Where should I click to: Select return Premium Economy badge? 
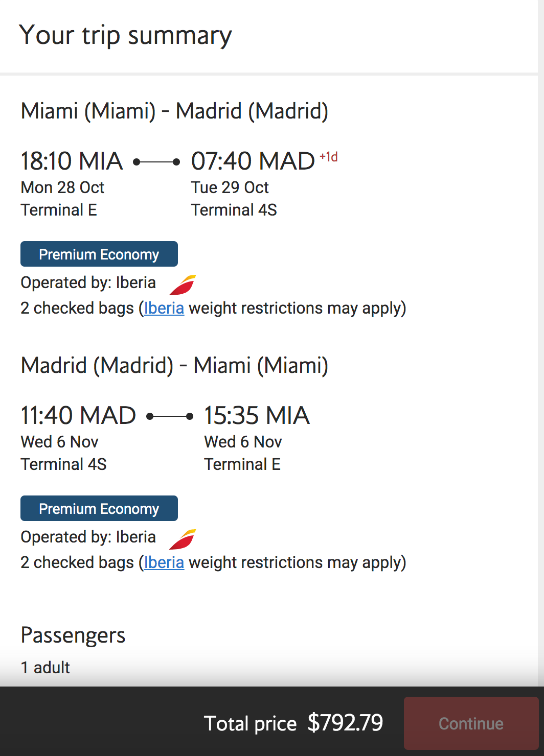tap(99, 508)
